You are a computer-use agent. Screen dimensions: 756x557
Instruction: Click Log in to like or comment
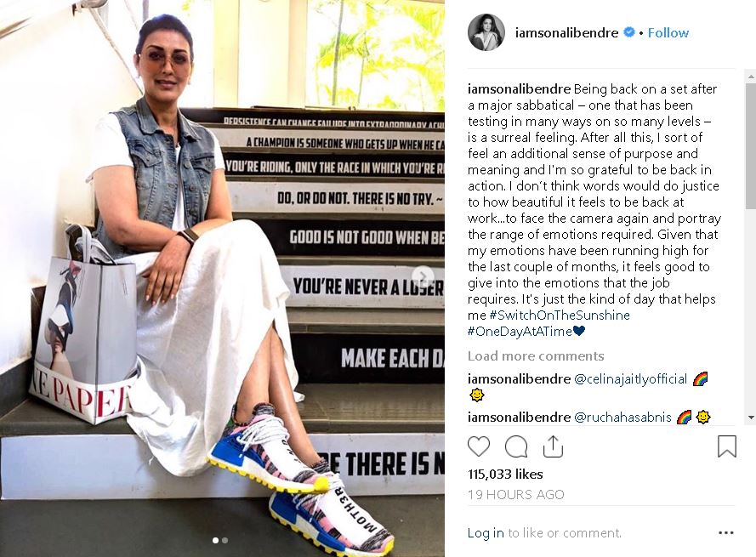click(x=486, y=533)
